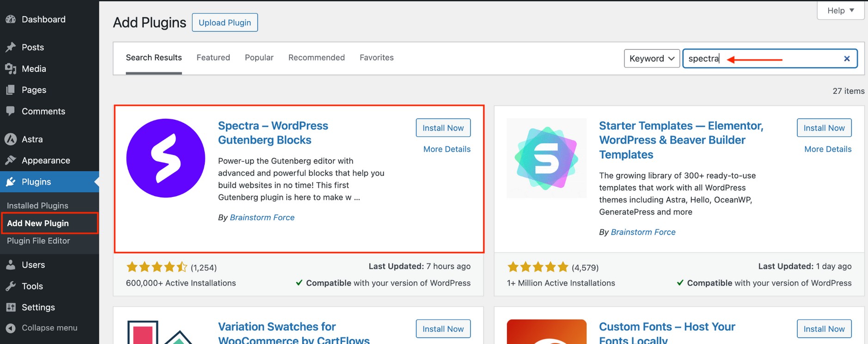Image resolution: width=868 pixels, height=344 pixels.
Task: Click the Settings sliders icon
Action: [x=11, y=307]
